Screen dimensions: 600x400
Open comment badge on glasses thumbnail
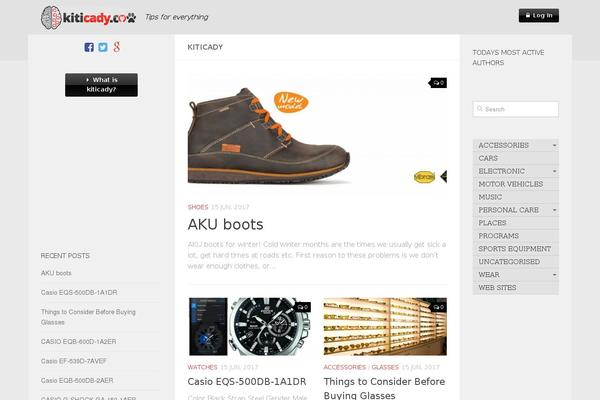[438, 307]
